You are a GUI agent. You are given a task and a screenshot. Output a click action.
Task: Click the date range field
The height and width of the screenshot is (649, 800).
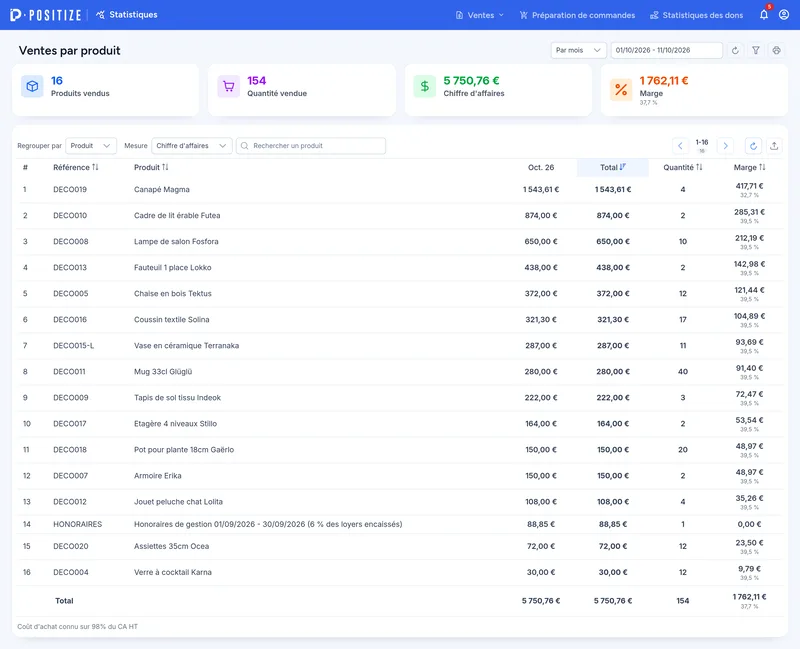point(667,50)
